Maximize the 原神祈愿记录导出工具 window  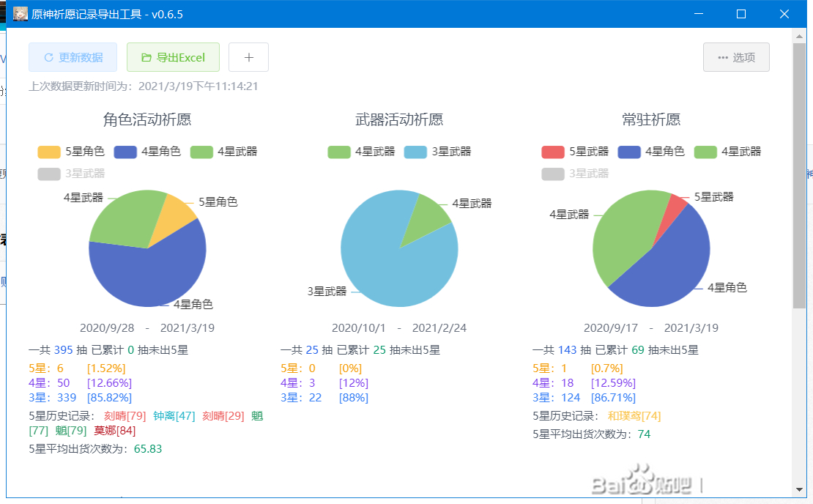coord(741,14)
